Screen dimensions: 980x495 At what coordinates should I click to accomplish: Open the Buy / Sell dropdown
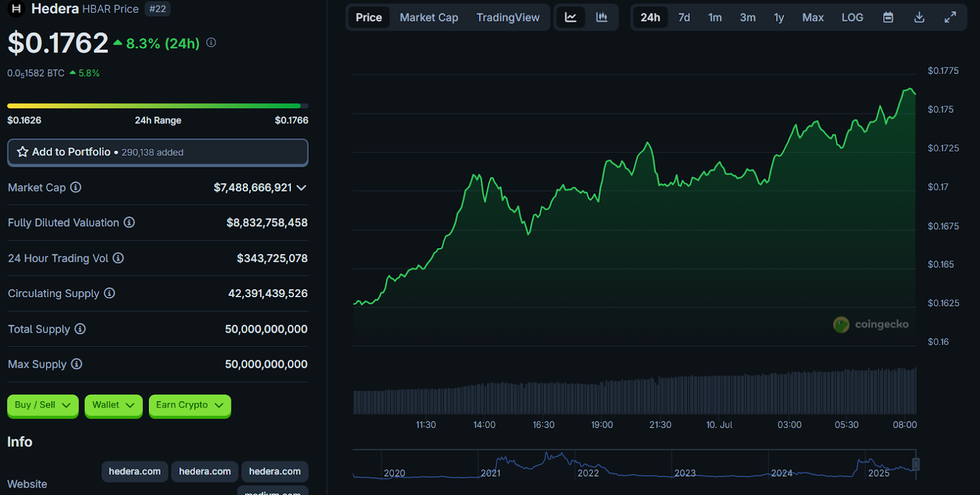pyautogui.click(x=43, y=405)
